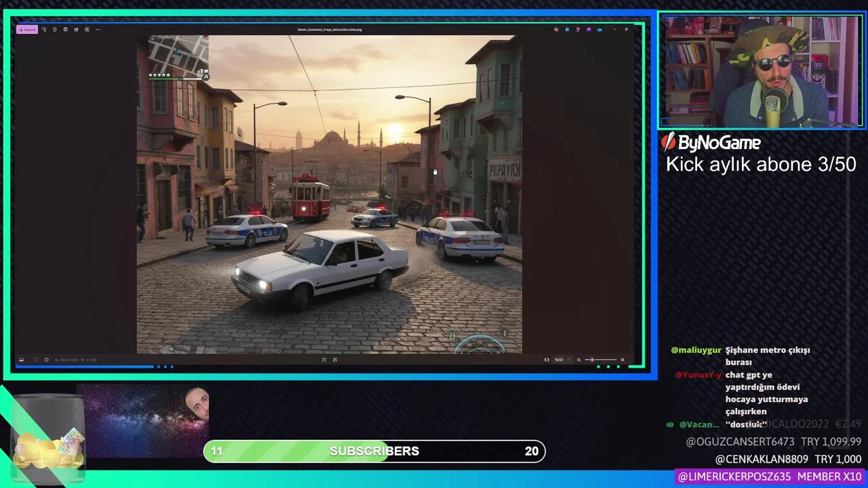Open the OneDrive cloud icon

tap(599, 30)
